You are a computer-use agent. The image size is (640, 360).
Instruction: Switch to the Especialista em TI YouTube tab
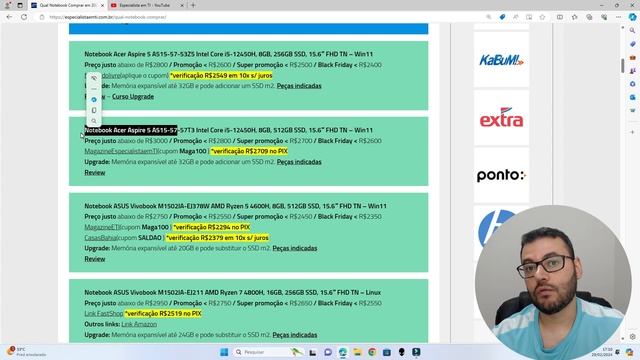(x=145, y=5)
